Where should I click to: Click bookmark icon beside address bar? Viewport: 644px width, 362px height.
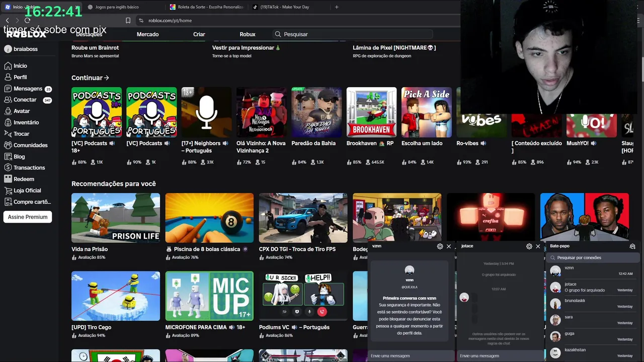[x=128, y=21]
